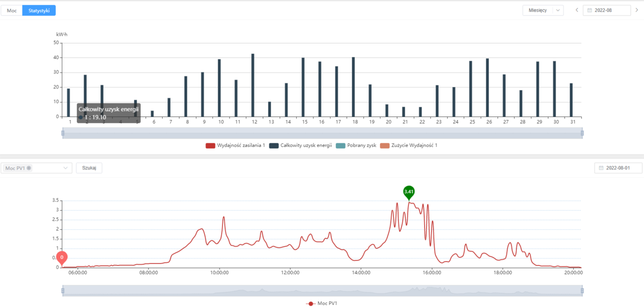The width and height of the screenshot is (644, 308).
Task: Click the green 3.41 peak marker
Action: 409,192
